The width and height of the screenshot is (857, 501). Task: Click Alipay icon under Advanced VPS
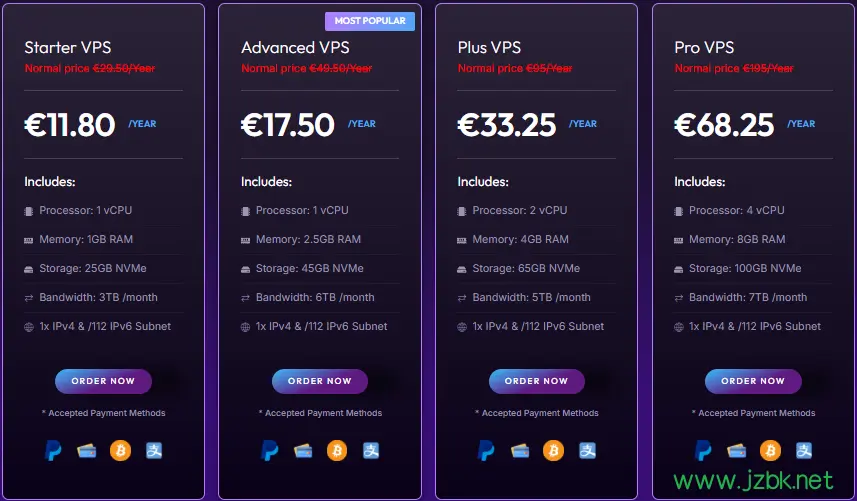tap(371, 451)
